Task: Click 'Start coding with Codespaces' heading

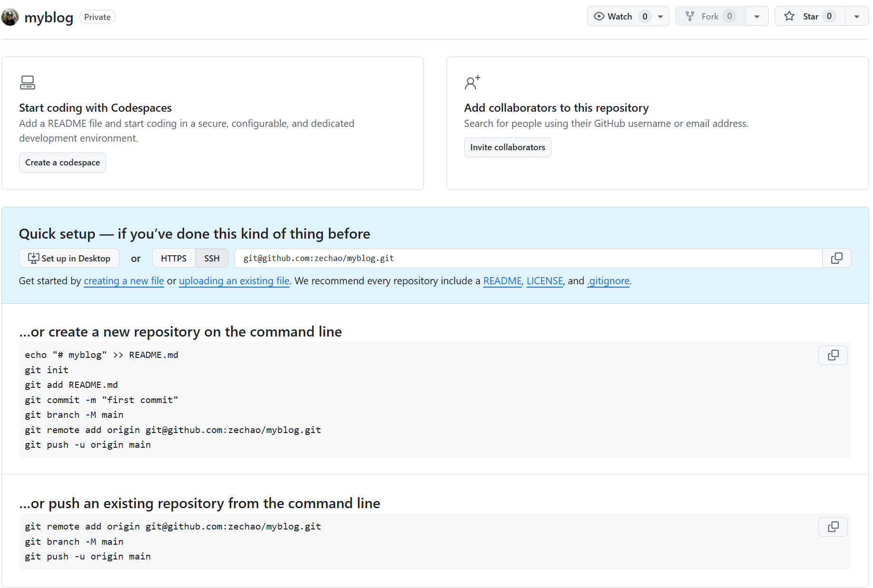Action: point(95,108)
